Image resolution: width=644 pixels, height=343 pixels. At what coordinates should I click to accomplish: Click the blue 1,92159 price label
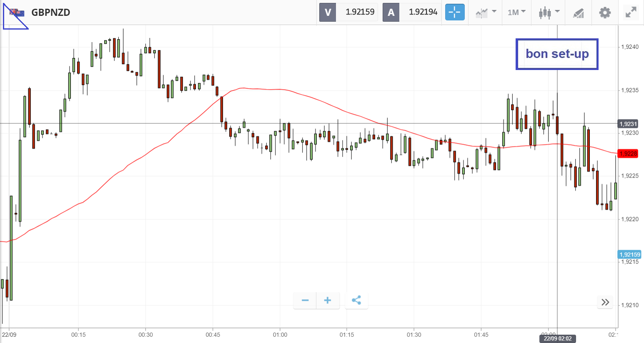pyautogui.click(x=629, y=255)
